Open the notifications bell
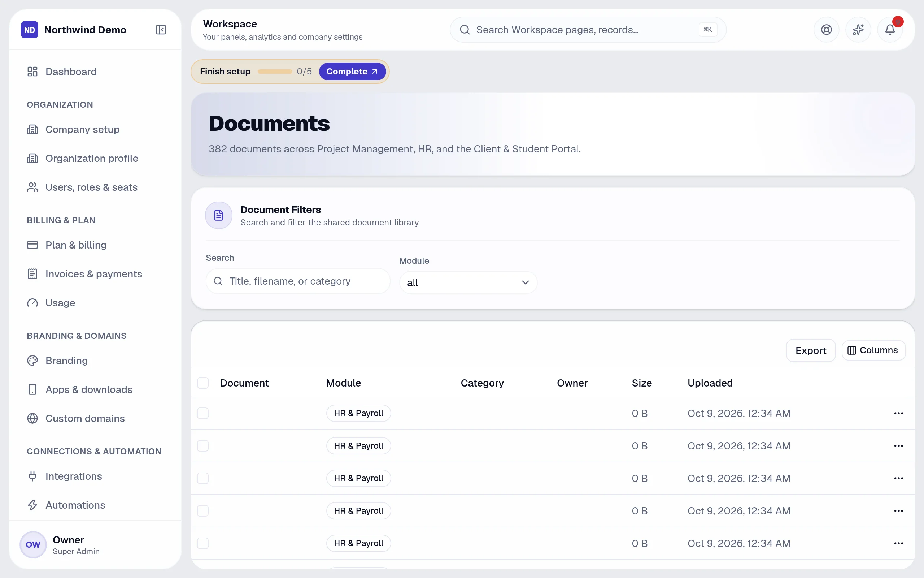 pos(890,29)
